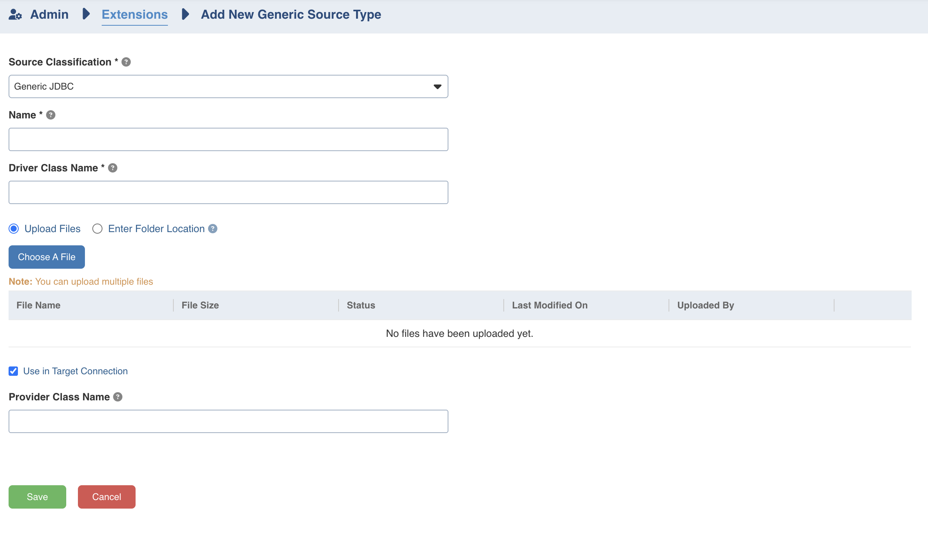Click help icon beside Provider Class Name
928x560 pixels.
(x=118, y=397)
